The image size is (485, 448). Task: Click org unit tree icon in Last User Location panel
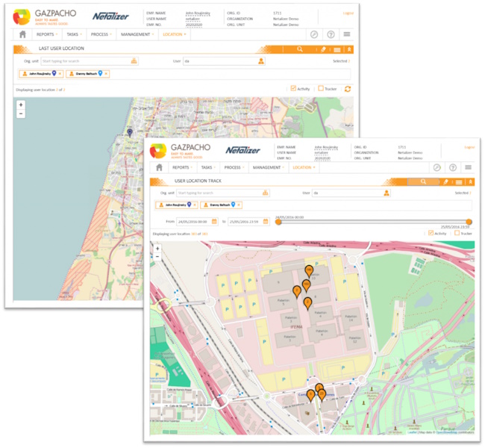pos(134,60)
